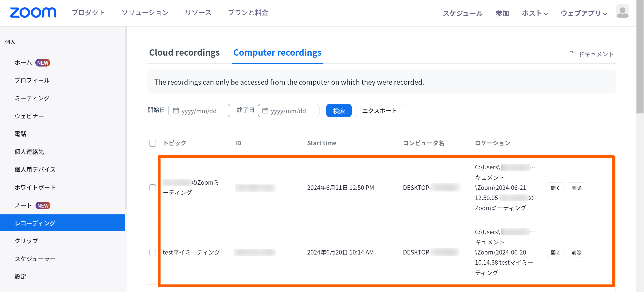
Task: Click NEW badge beside ノート
Action: (43, 205)
